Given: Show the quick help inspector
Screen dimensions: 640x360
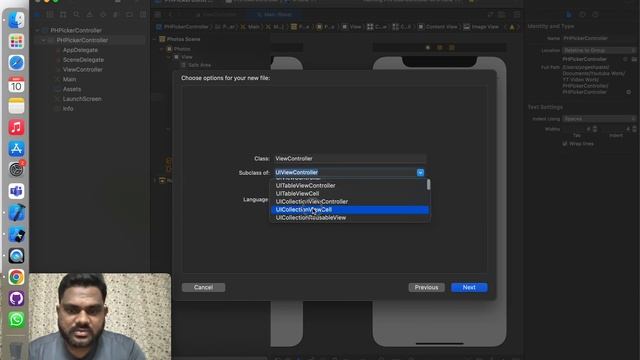Looking at the screenshot, I should pos(596,14).
